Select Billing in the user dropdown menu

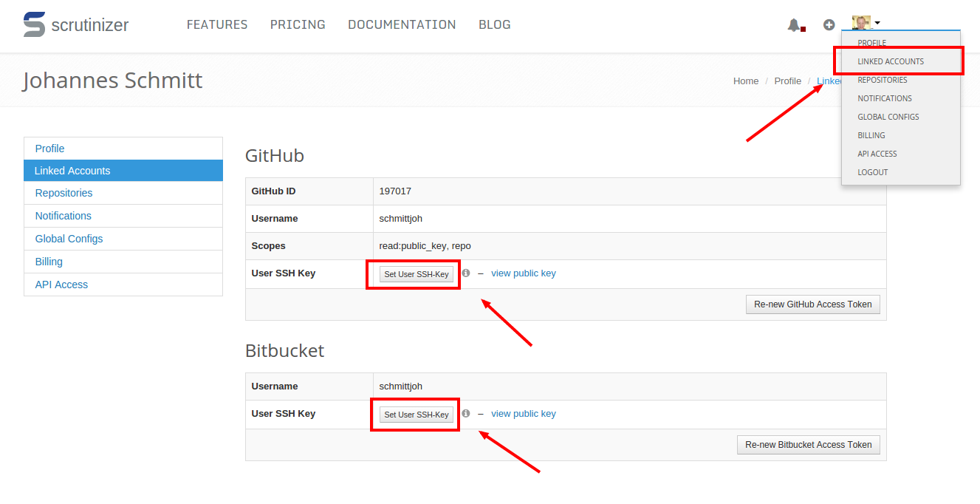pos(901,135)
